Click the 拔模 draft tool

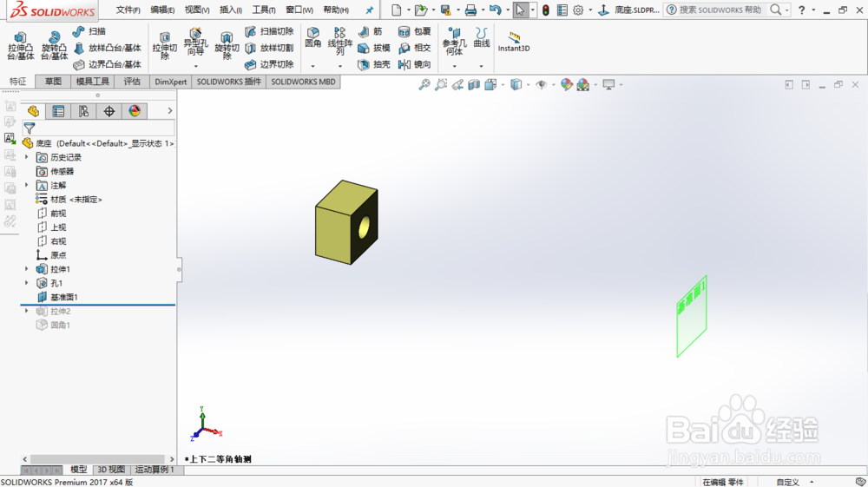click(374, 48)
